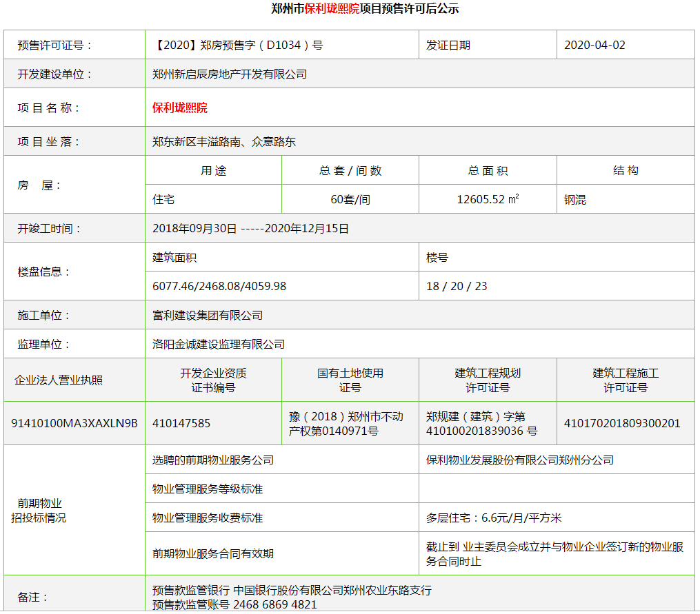Select construction permit 410170201809300201
Image resolution: width=700 pixels, height=614 pixels.
coord(622,423)
